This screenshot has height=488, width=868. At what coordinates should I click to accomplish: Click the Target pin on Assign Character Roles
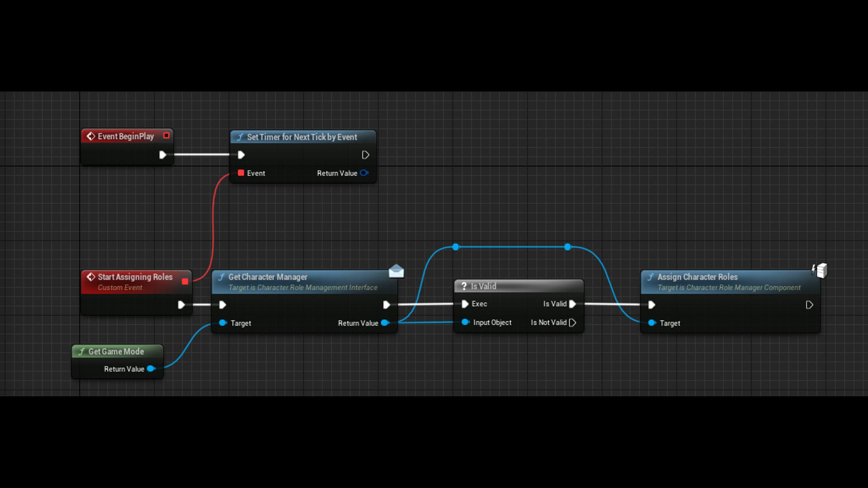coord(651,323)
